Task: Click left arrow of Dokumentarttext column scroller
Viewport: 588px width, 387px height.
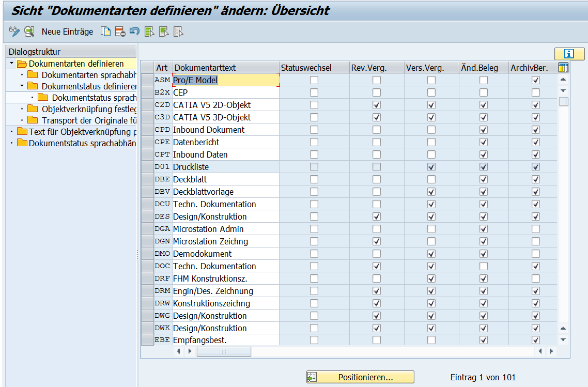Action: (178, 351)
